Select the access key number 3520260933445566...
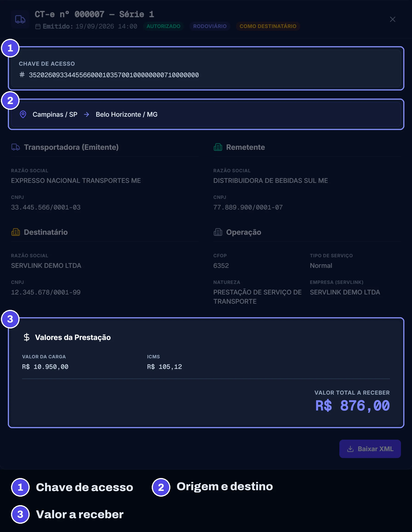This screenshot has width=412, height=532. [x=114, y=75]
